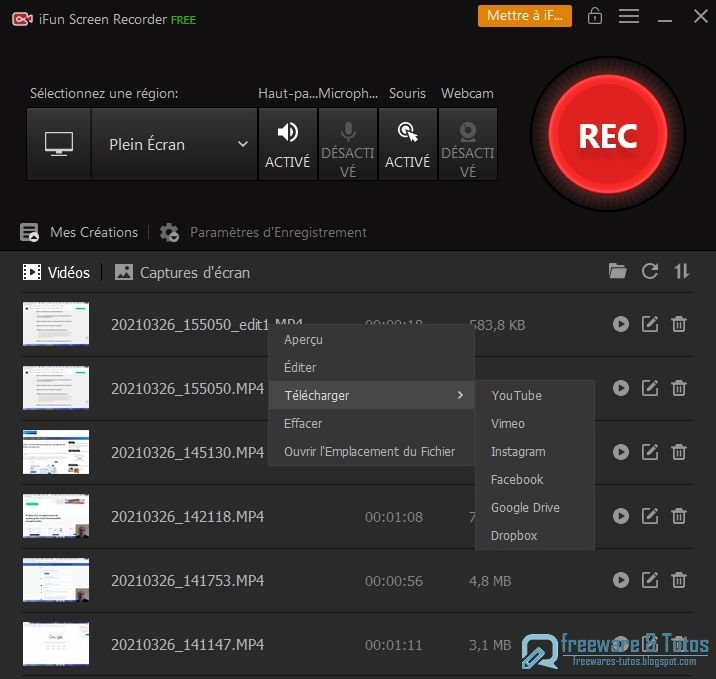
Task: Select Ouvrir l'Emplacement du Fichier
Action: (372, 452)
